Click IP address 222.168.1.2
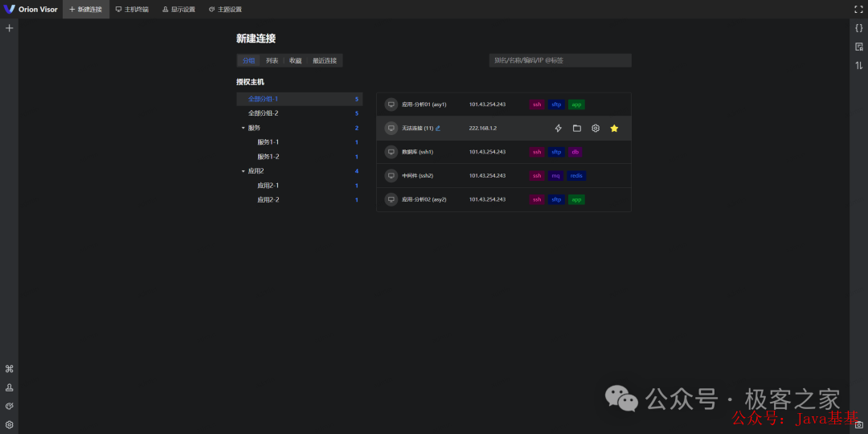The image size is (868, 434). 483,128
